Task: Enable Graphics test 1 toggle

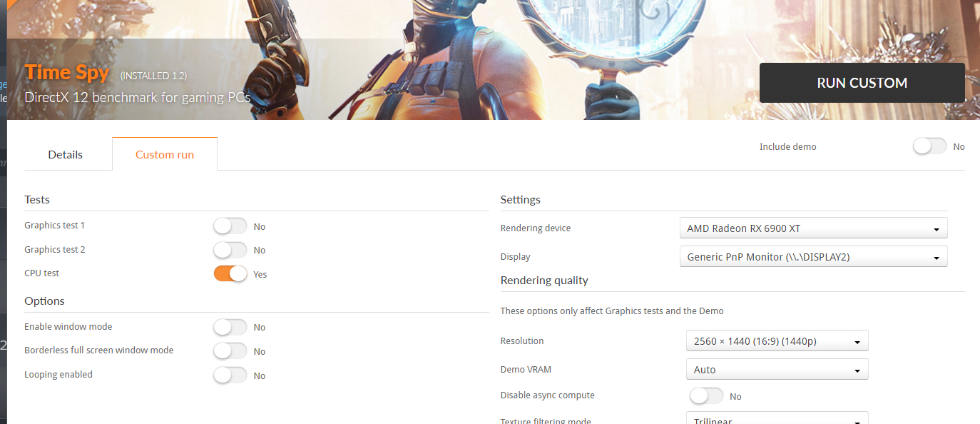Action: (x=230, y=226)
